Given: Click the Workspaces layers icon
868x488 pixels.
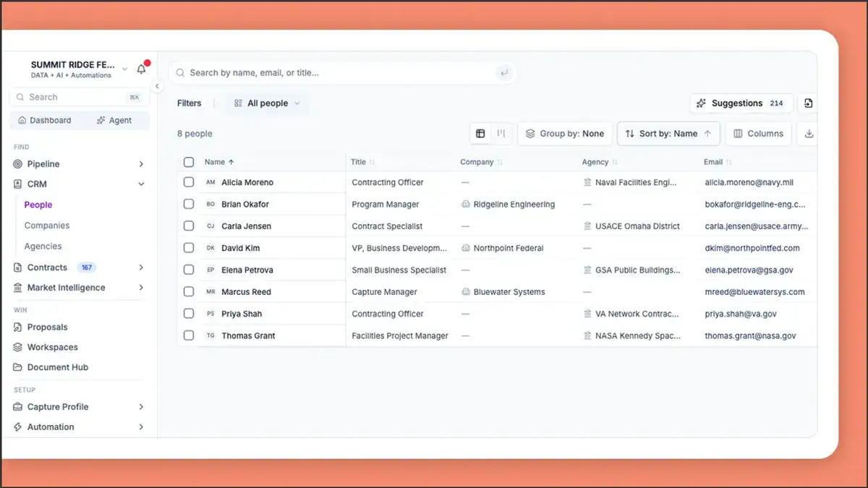Looking at the screenshot, I should pyautogui.click(x=19, y=348).
